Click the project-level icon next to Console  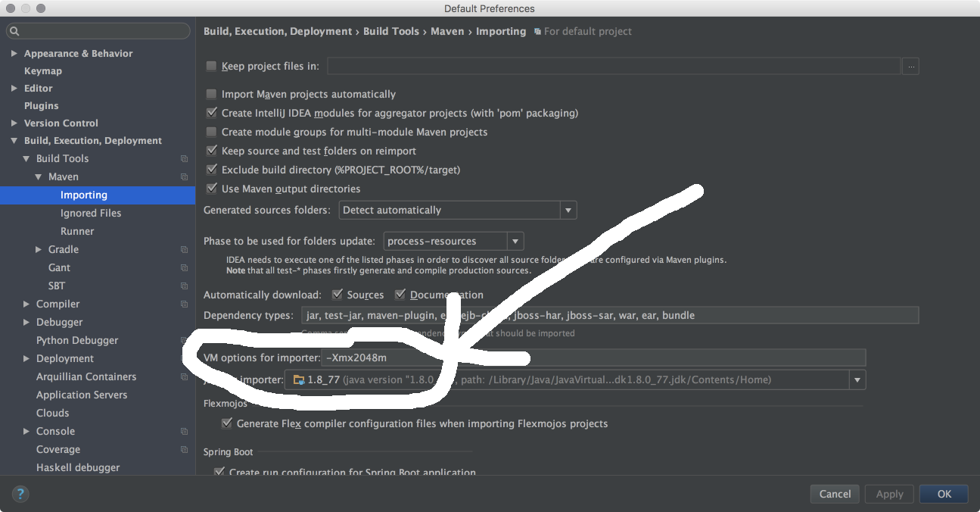point(184,432)
